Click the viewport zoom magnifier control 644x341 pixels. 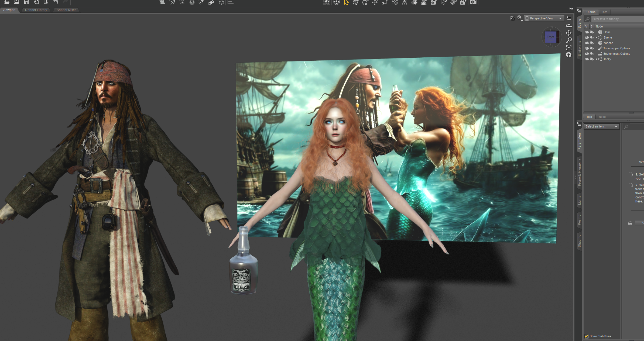tap(569, 40)
